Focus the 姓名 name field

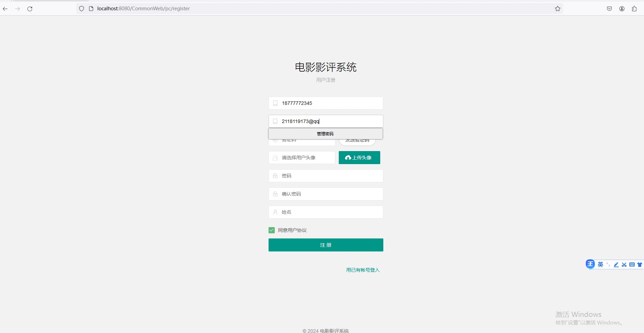tap(326, 212)
